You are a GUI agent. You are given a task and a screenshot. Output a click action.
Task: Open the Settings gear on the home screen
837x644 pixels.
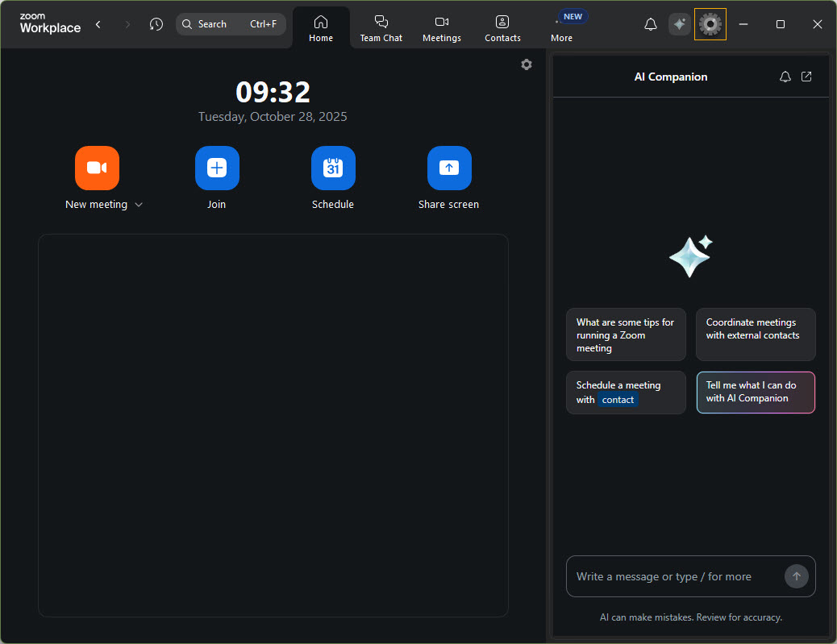527,64
